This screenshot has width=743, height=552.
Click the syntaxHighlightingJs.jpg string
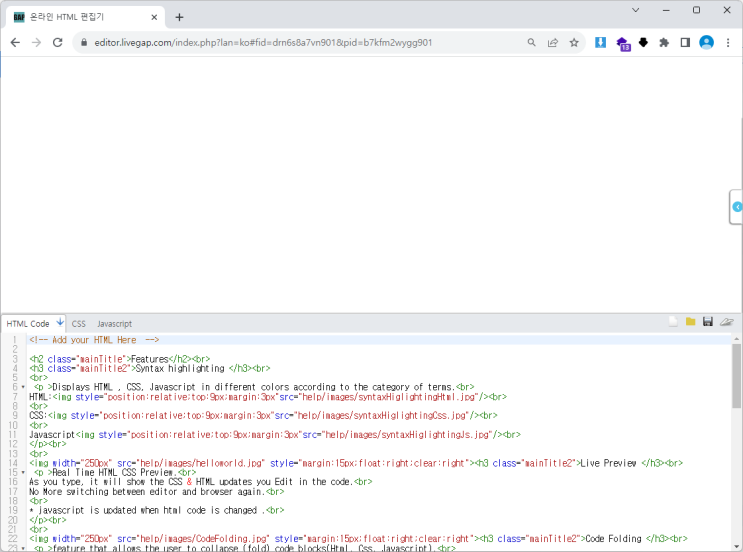(x=407, y=434)
